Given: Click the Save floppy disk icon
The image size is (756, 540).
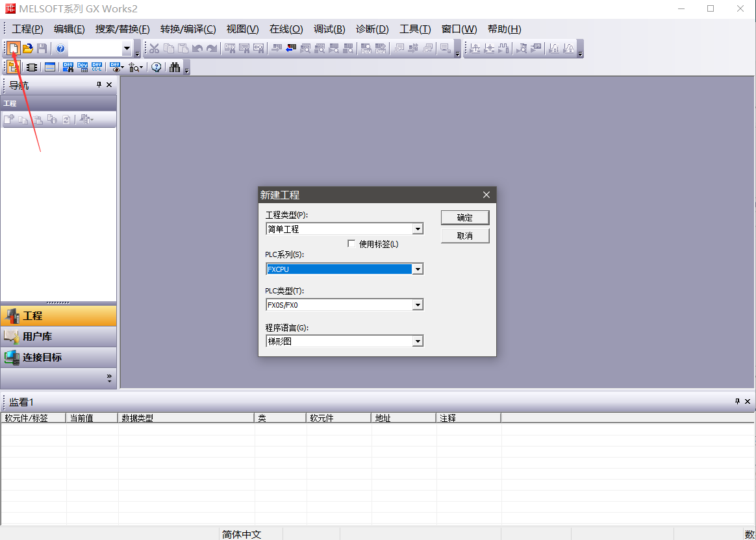Looking at the screenshot, I should [x=42, y=48].
